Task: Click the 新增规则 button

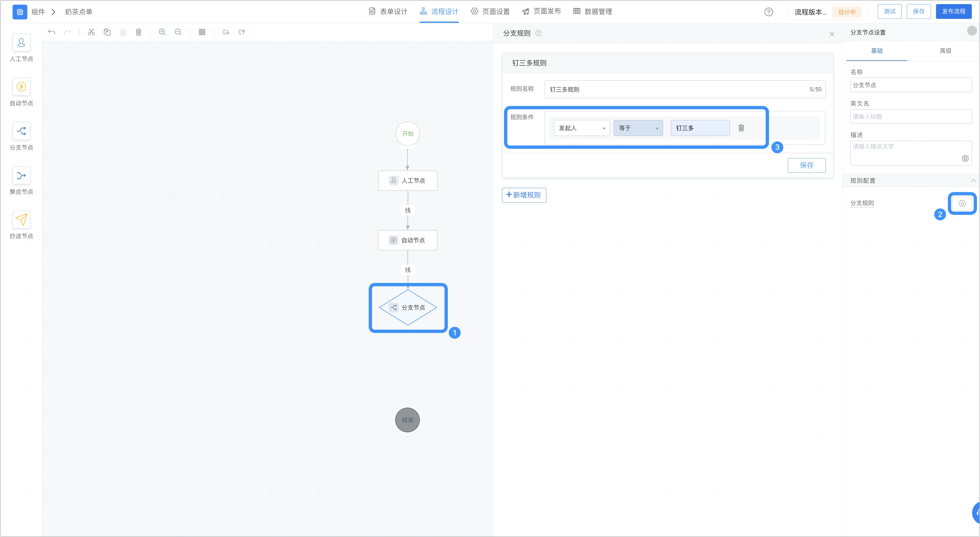Action: (x=524, y=195)
